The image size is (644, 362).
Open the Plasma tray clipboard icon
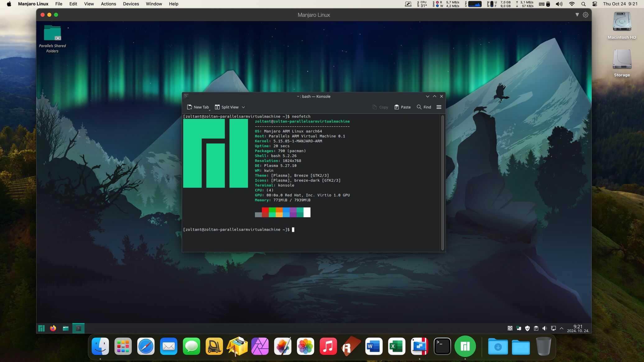tap(536, 328)
